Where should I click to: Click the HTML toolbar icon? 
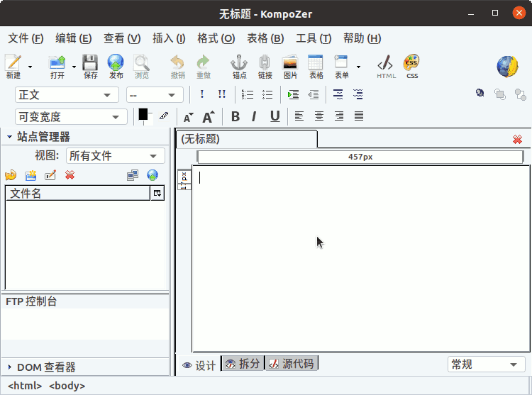tap(386, 67)
